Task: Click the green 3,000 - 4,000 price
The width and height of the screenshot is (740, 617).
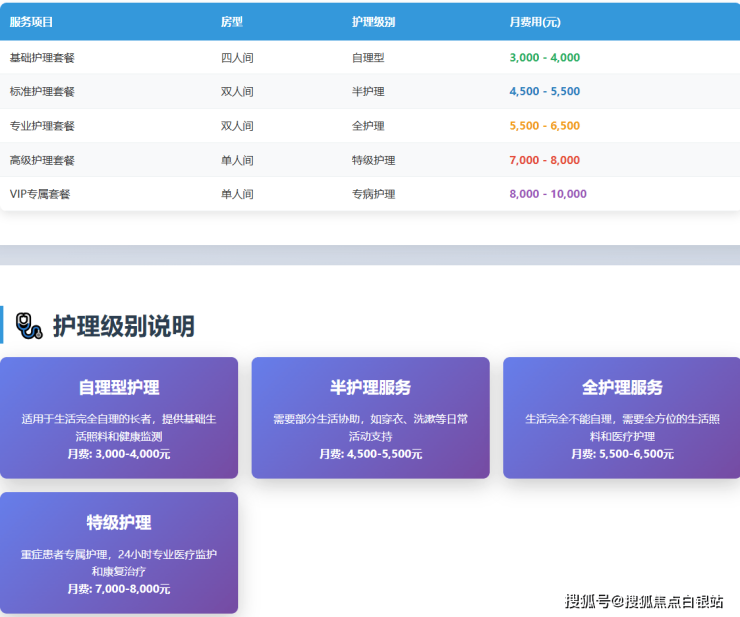Action: pos(544,58)
